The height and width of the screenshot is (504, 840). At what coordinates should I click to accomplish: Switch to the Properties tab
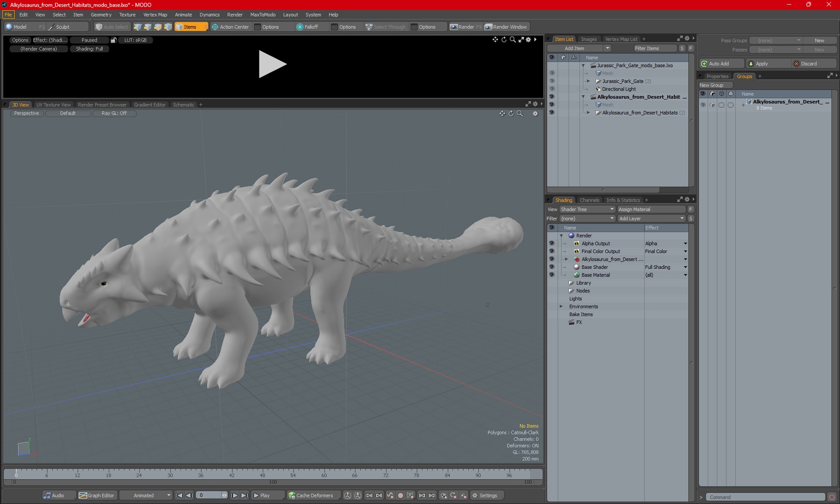[x=717, y=77]
